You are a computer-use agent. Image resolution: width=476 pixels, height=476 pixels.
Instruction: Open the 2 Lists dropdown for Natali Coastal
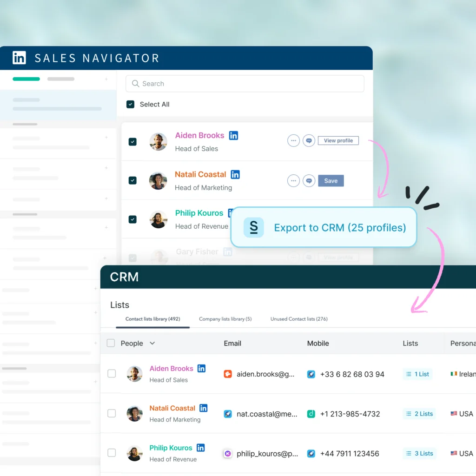[x=419, y=414]
